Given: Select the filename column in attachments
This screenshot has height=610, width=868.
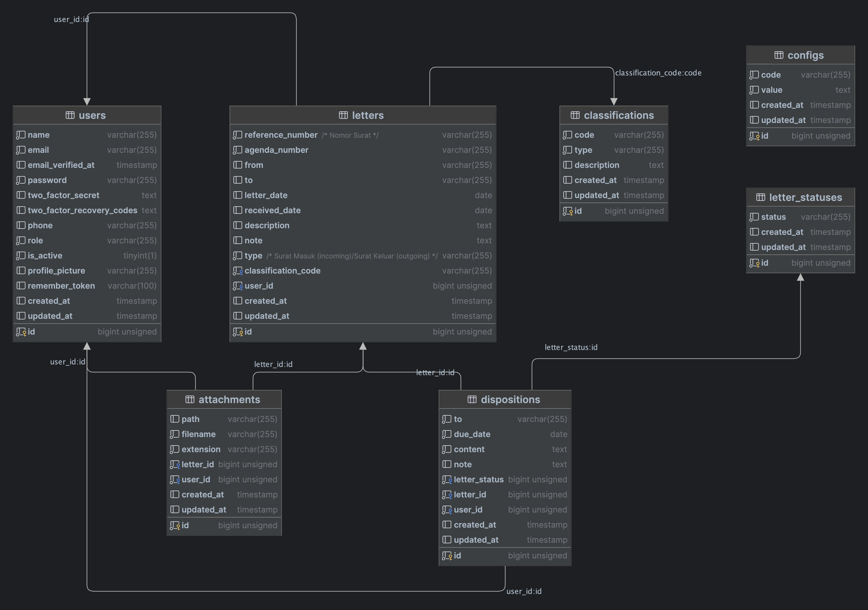Looking at the screenshot, I should click(198, 434).
